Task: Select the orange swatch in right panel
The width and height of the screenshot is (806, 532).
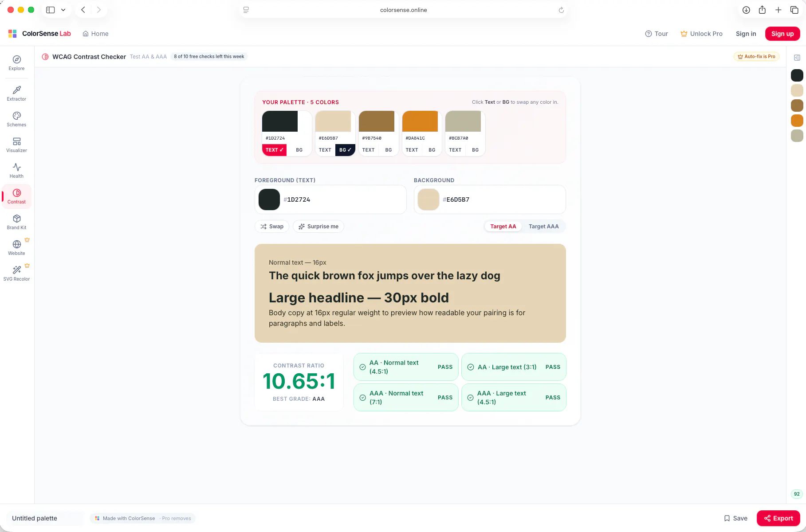Action: 797,121
